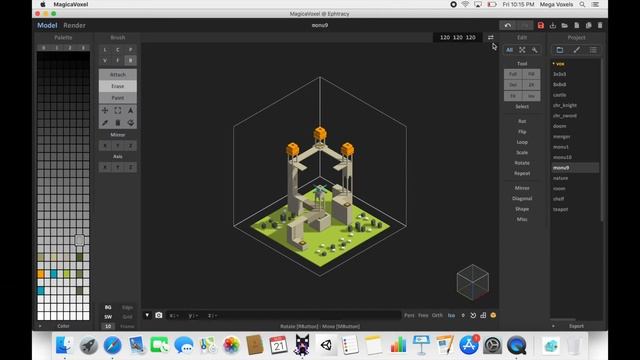Click the new file icon
Screen dimensions: 640x360
(576, 25)
